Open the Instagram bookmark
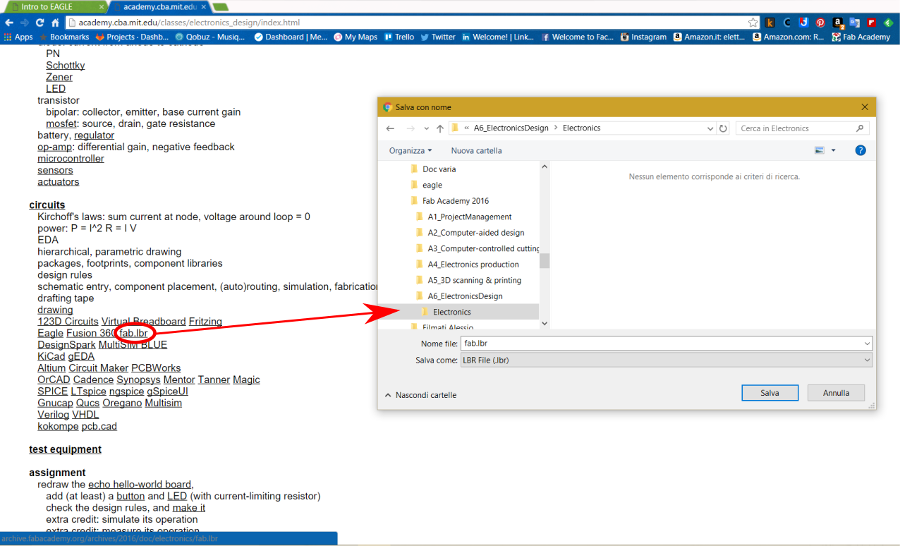 click(643, 37)
